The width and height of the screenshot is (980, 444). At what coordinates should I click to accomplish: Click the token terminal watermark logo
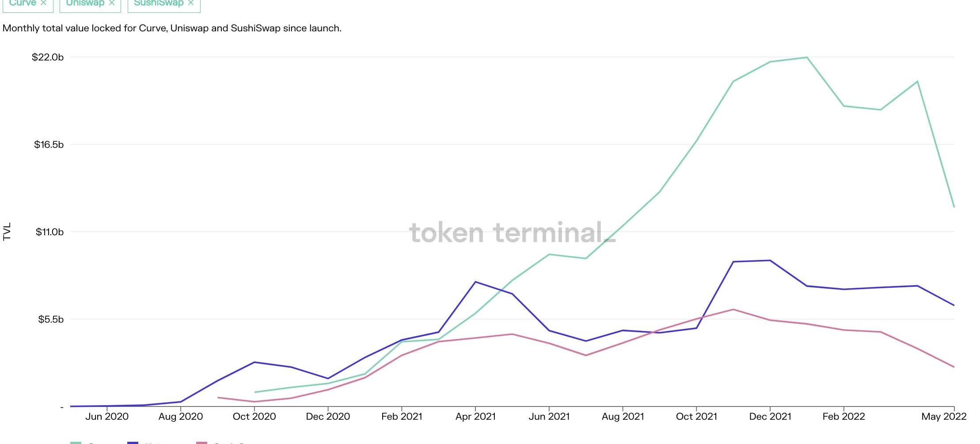click(x=512, y=233)
